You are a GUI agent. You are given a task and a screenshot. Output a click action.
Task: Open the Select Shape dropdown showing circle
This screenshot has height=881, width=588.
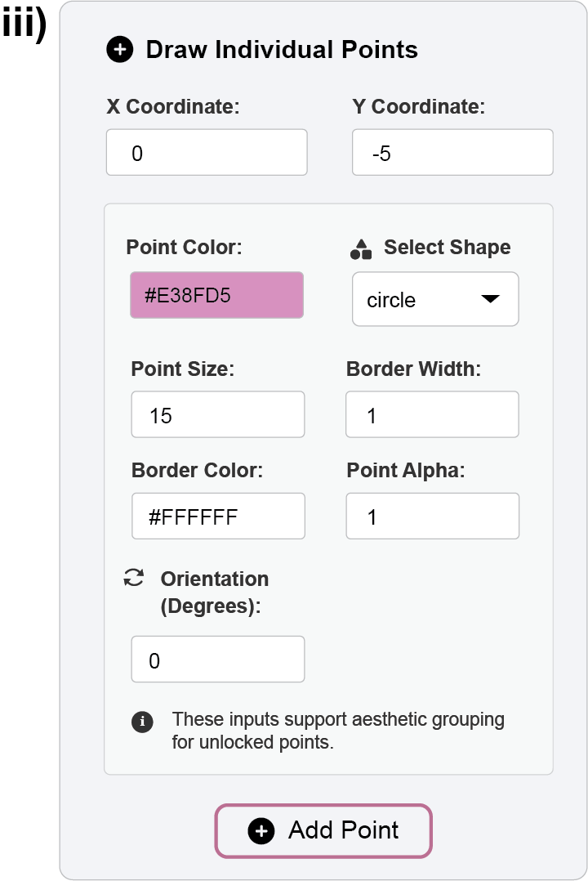(434, 299)
